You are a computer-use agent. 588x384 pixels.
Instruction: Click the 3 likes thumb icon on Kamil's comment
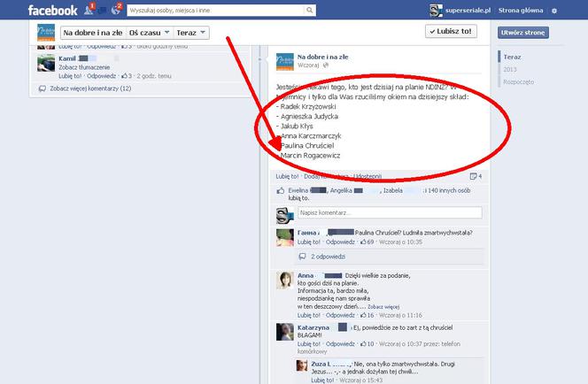pos(124,76)
